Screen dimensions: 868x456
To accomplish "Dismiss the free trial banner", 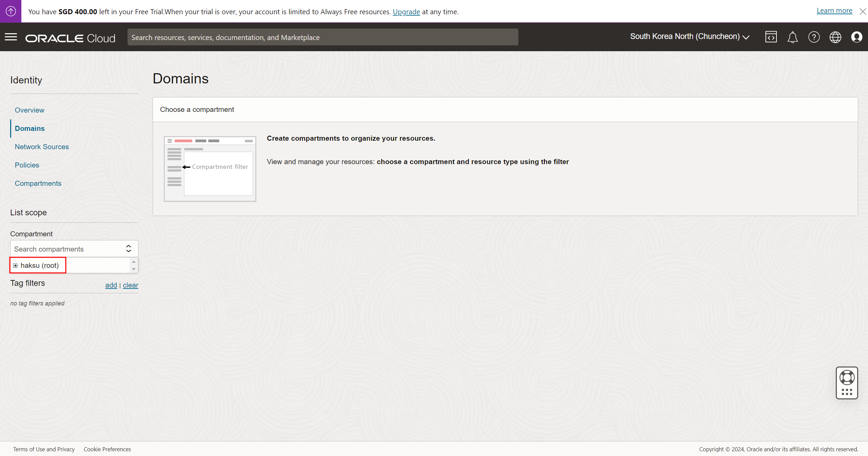I will [863, 12].
